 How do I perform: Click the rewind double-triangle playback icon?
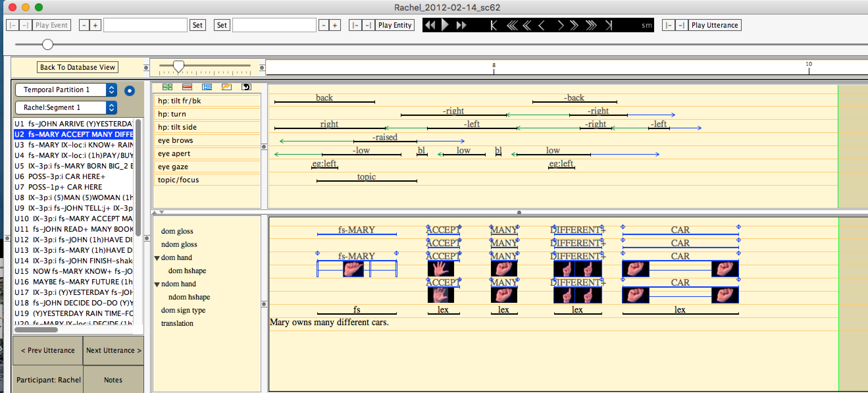click(430, 25)
